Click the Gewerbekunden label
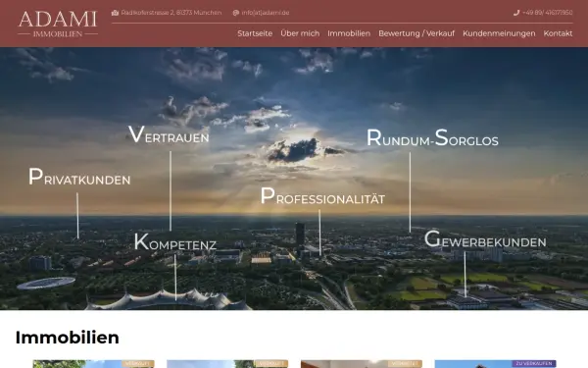This screenshot has height=368, width=588. [485, 239]
